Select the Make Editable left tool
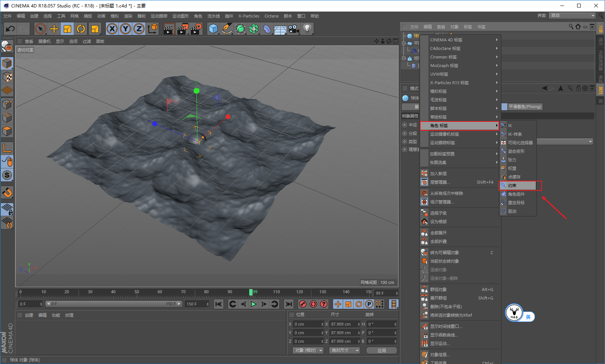605x364 pixels. pos(7,46)
